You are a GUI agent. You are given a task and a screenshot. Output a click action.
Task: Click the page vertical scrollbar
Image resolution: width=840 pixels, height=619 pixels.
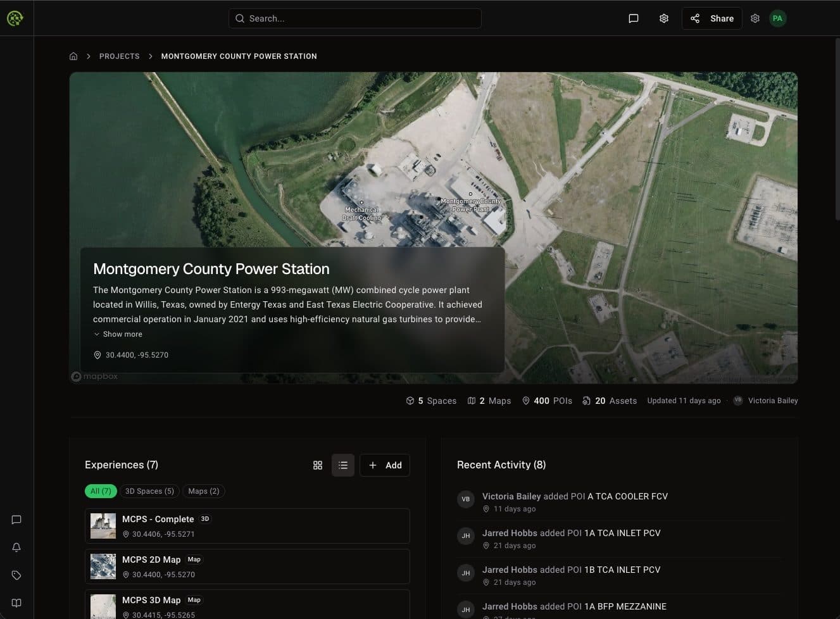(x=837, y=128)
